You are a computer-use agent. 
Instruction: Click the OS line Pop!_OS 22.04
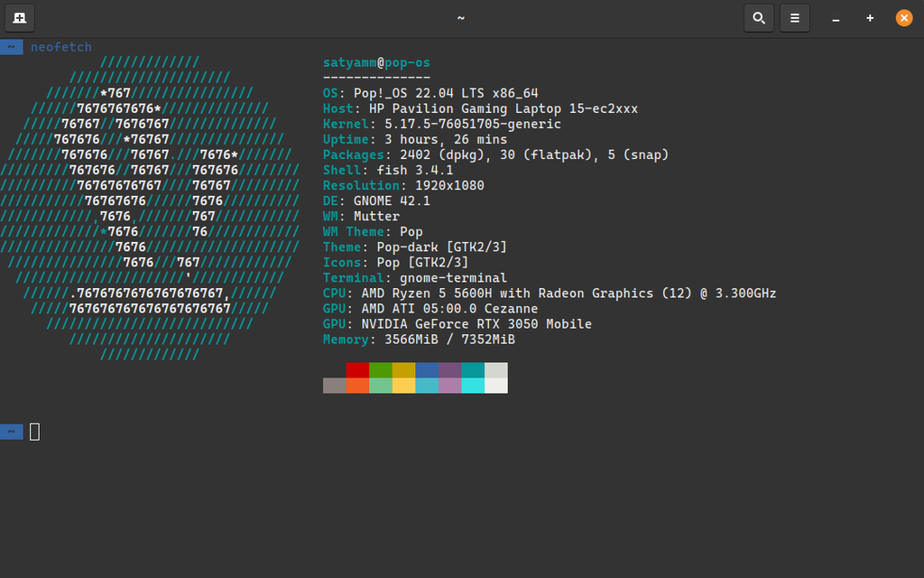(430, 93)
